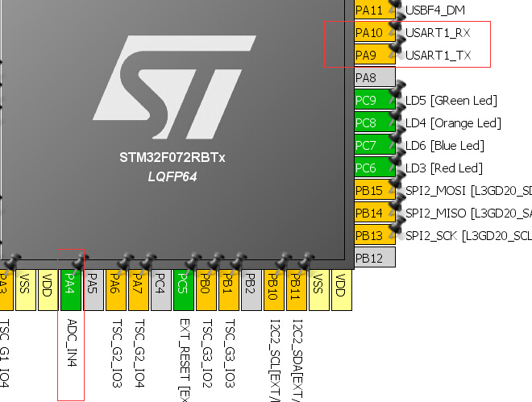Select the PA11 pin box
Screen dimensions: 532x402
point(375,10)
